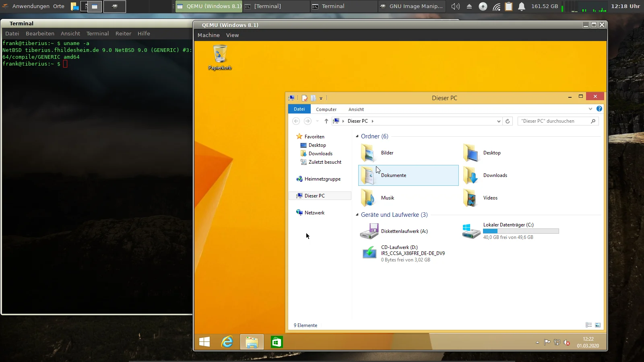Screen dimensions: 644x362
Task: Collapse the Ordner (6) group
Action: pos(357,136)
